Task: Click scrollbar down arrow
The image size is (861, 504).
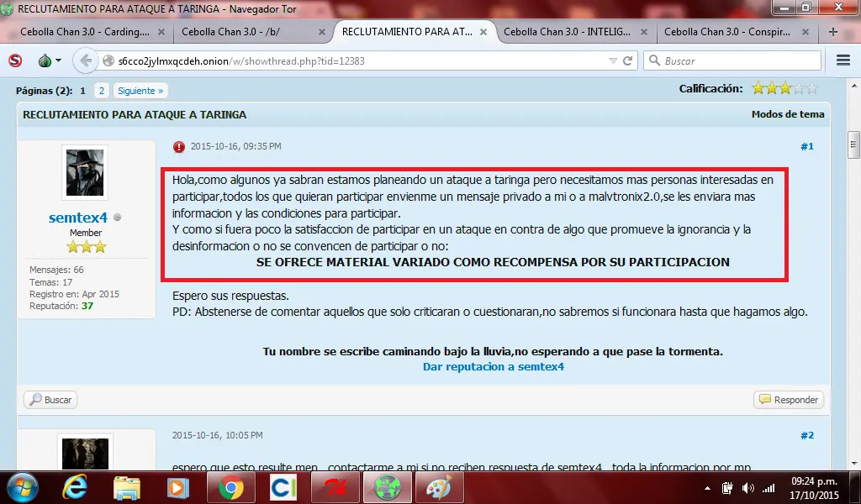Action: pyautogui.click(x=853, y=464)
